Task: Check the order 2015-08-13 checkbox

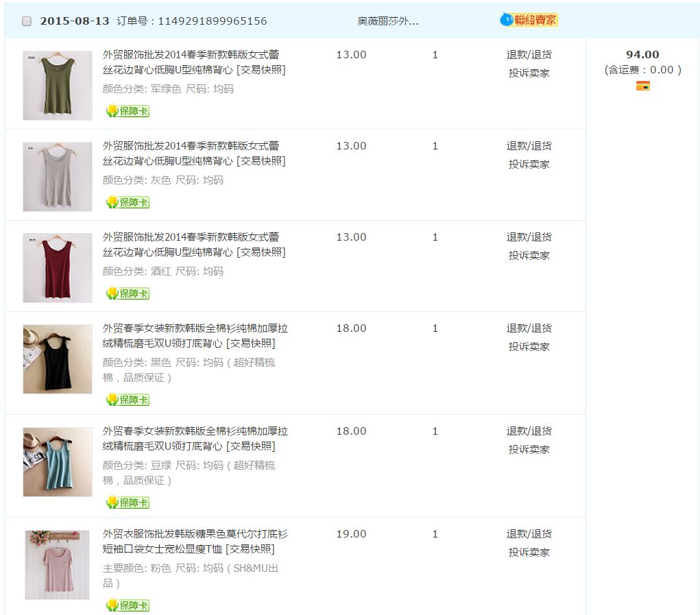Action: tap(27, 21)
